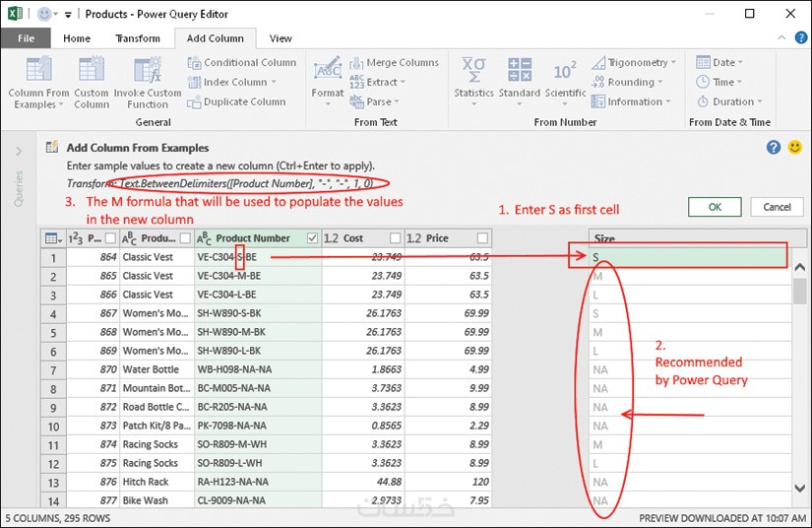
Task: Open the table menu icon in grid corner
Action: [x=53, y=238]
